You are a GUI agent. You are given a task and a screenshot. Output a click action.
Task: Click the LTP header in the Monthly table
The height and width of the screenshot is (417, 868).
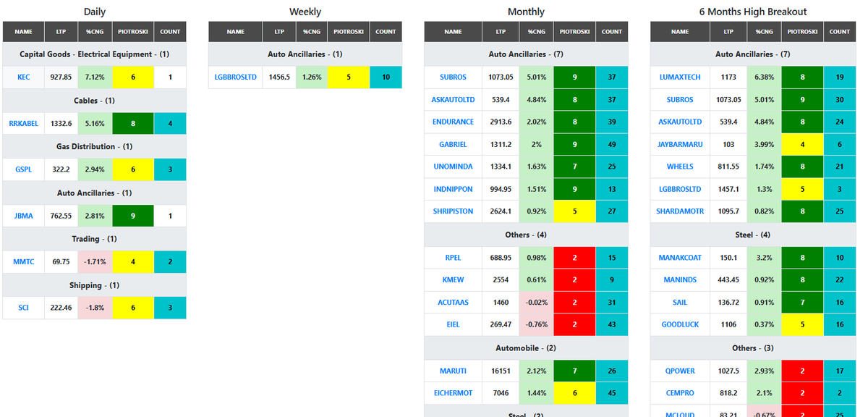pyautogui.click(x=501, y=32)
